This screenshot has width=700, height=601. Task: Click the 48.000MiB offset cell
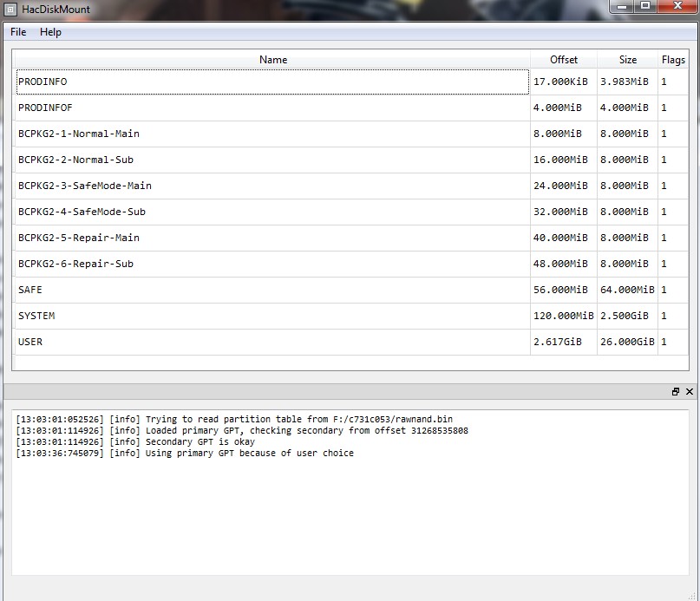coord(564,264)
